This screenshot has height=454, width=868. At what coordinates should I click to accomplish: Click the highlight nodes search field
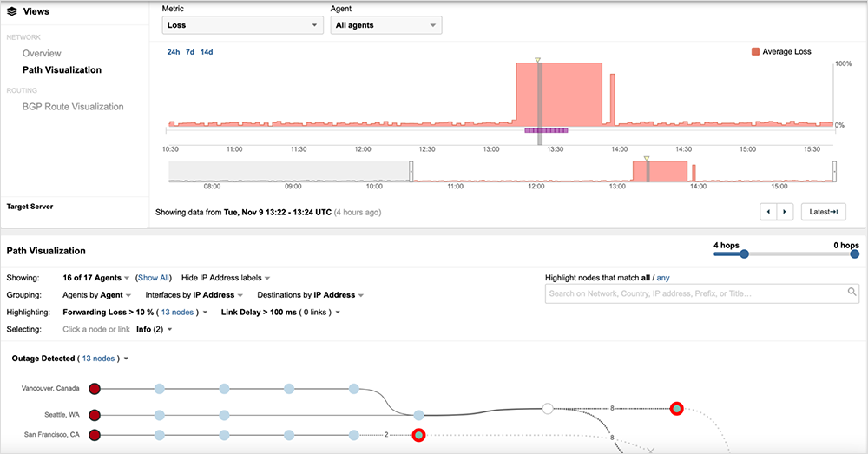[694, 293]
